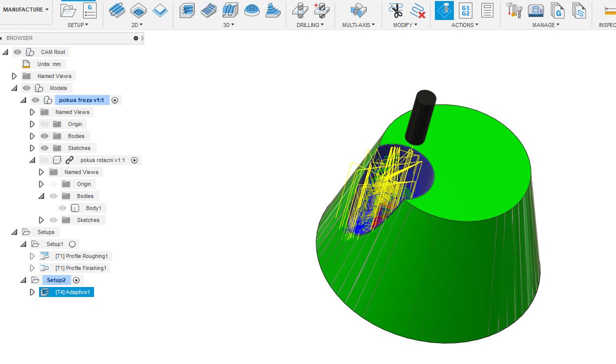Select the Drill operation icon
The width and height of the screenshot is (616, 364).
click(300, 10)
